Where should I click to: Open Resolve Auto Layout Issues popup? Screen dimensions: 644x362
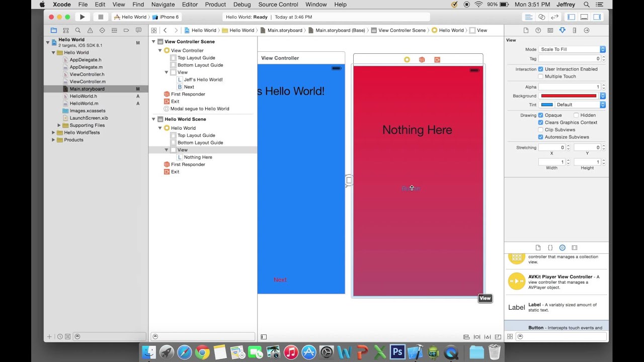tap(487, 337)
